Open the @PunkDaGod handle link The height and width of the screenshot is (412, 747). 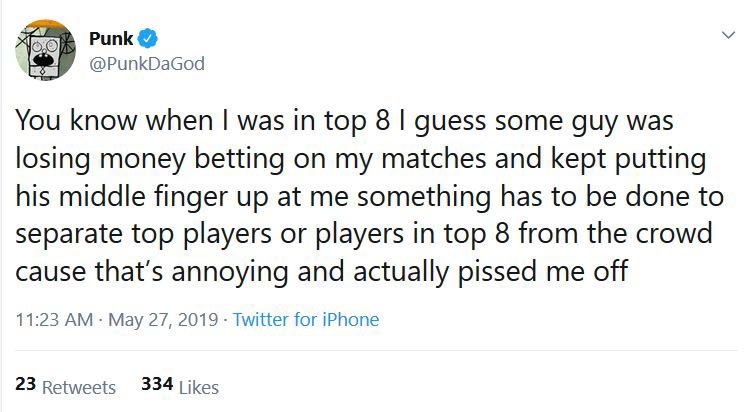point(146,63)
